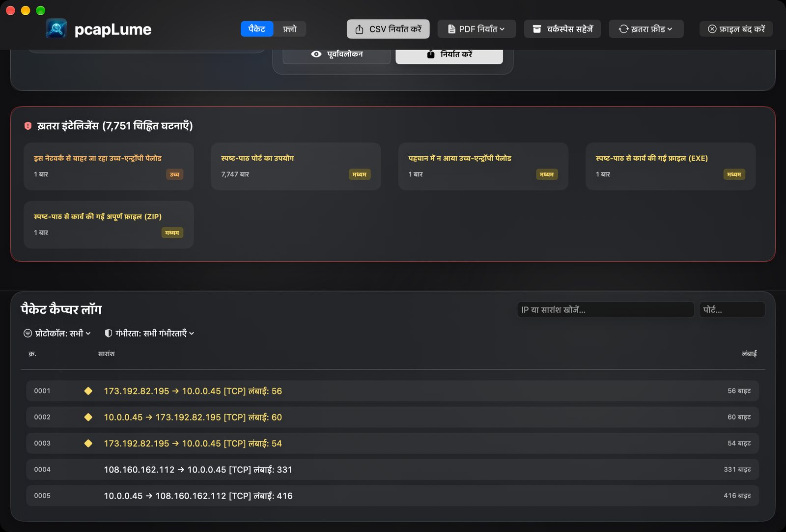
Task: Switch to the फ़्लो view
Action: click(x=290, y=29)
